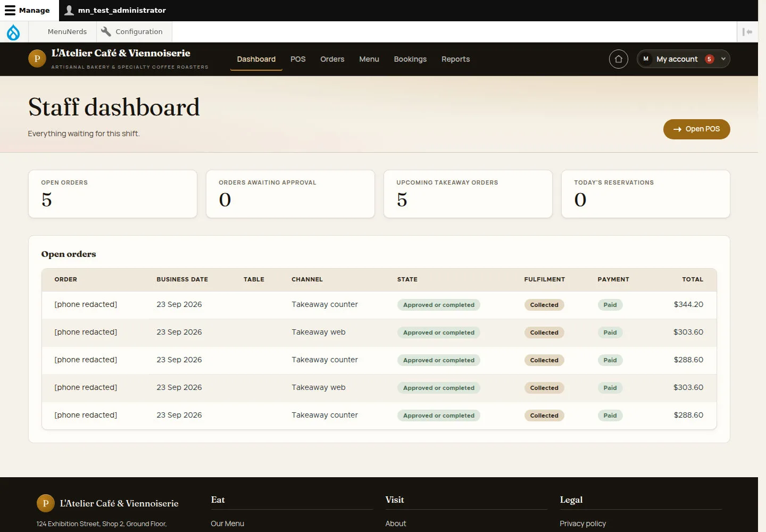Click the red 5 notification badge
Viewport: 766px width, 532px height.
pos(709,59)
